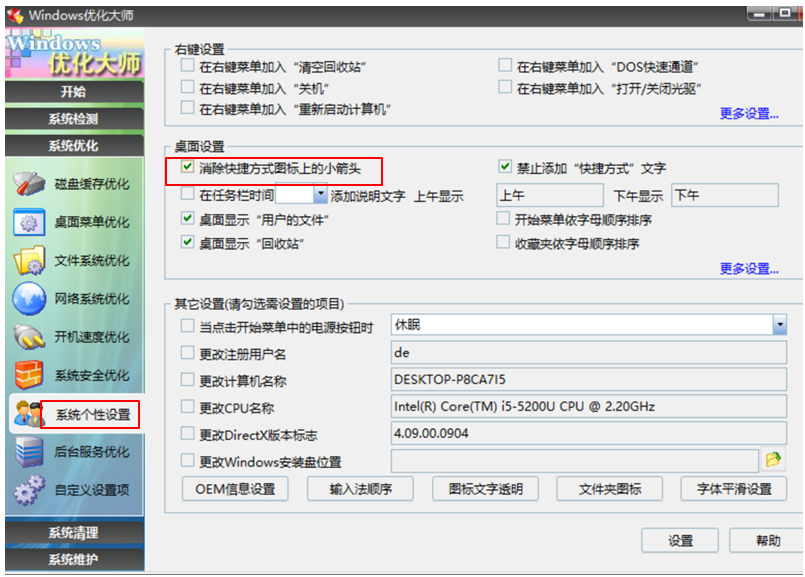Viewport: 805px width, 577px height.
Task: Open 更多设置 link in 右键设置
Action: [x=749, y=113]
